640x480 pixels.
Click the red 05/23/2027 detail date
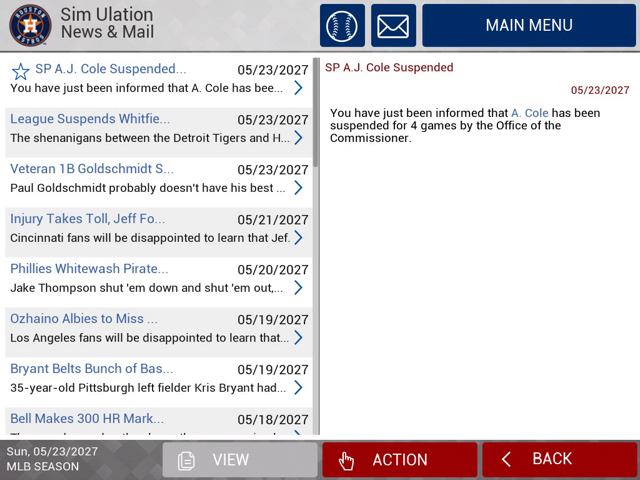point(600,90)
